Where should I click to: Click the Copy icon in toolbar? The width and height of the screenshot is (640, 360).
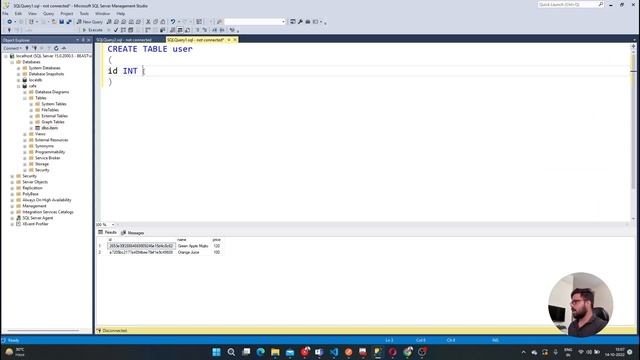click(x=156, y=22)
